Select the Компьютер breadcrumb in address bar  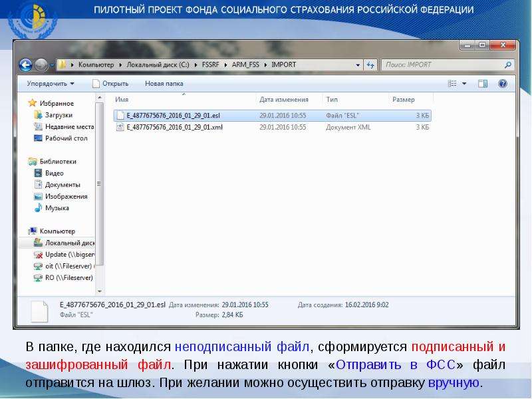[x=96, y=65]
